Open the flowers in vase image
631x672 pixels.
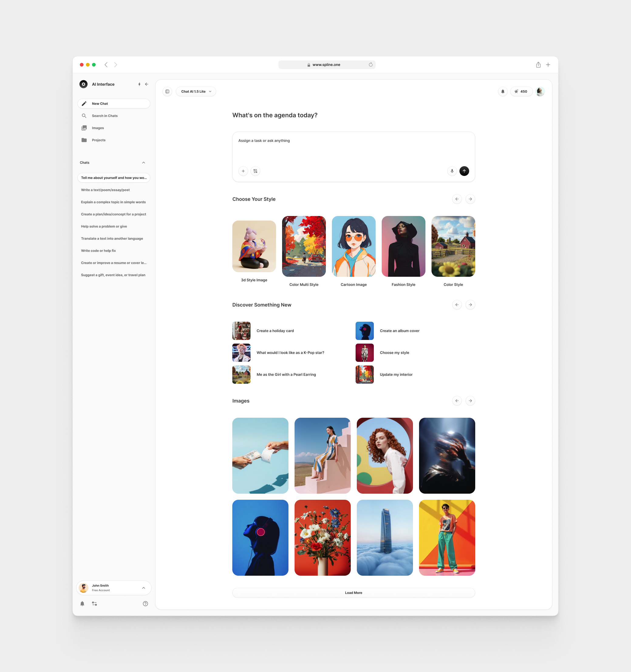click(x=322, y=538)
